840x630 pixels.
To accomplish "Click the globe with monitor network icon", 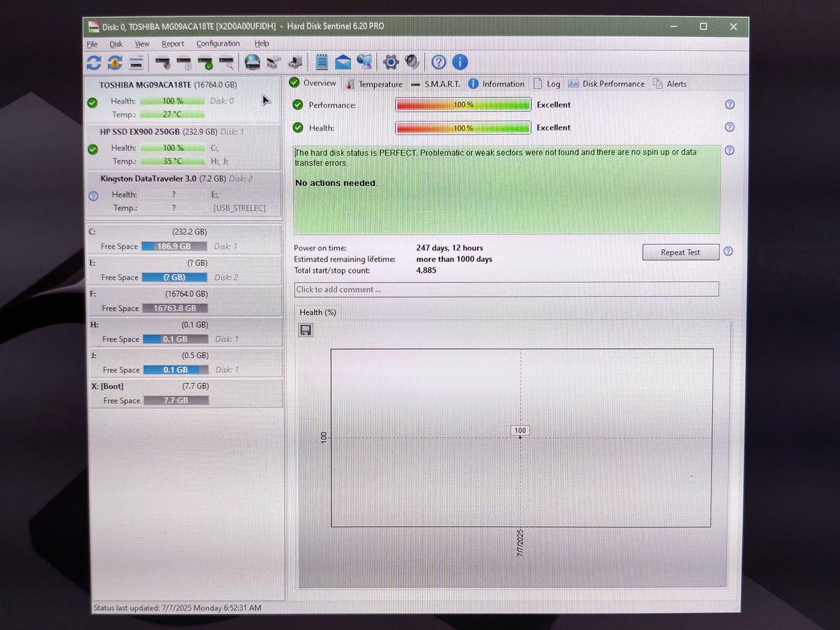I will (365, 62).
